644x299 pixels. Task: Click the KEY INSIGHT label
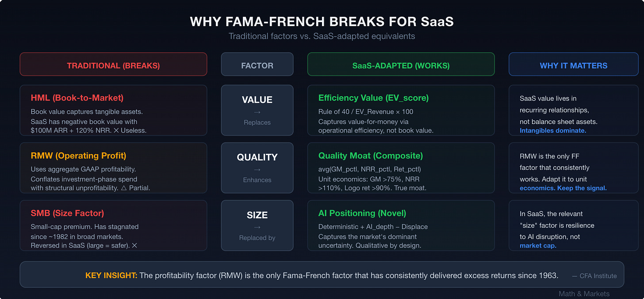(111, 276)
